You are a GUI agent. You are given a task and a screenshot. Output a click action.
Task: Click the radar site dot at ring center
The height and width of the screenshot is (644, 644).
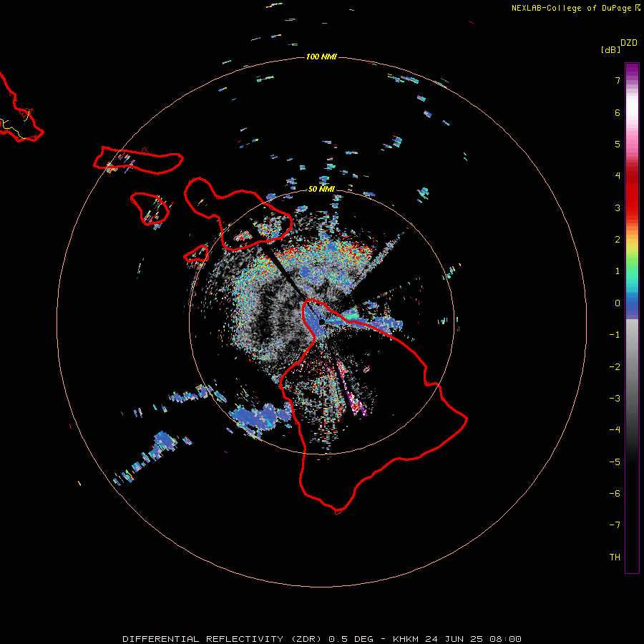[322, 321]
